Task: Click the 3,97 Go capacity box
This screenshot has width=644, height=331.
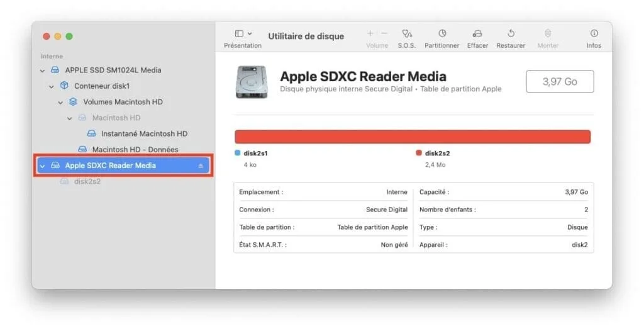Action: (560, 81)
